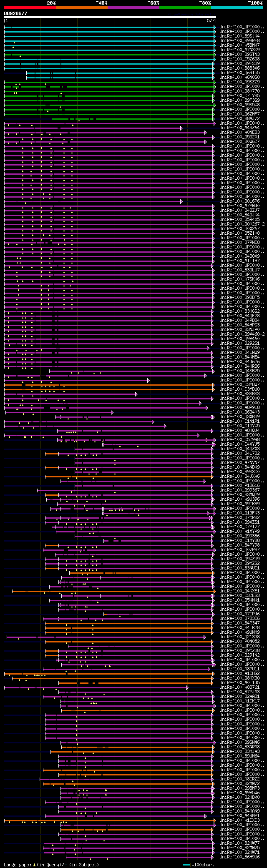Image resolution: width=267 pixels, height=868 pixels.
Task: Click the cyan ~100% identity legend bar
Action: pyautogui.click(x=237, y=7)
